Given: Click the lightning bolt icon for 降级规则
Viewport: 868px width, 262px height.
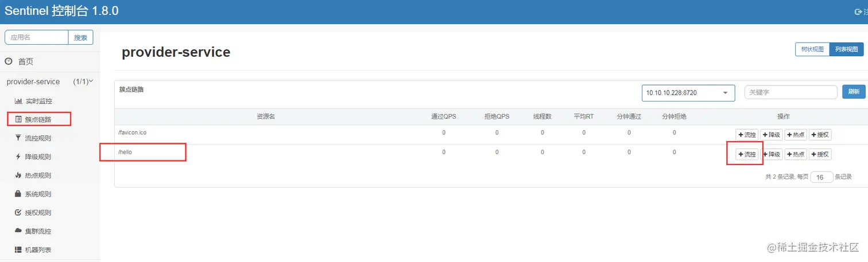Looking at the screenshot, I should pyautogui.click(x=18, y=157).
